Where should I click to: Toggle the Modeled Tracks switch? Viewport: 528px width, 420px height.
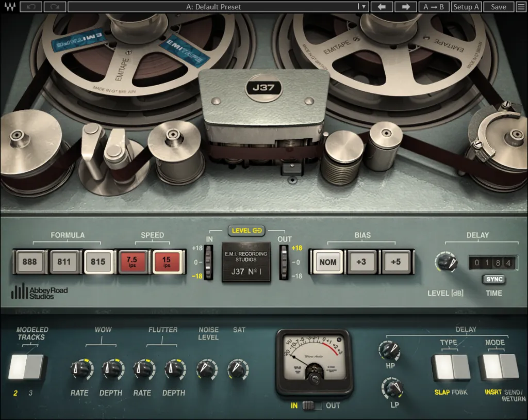coord(27,367)
